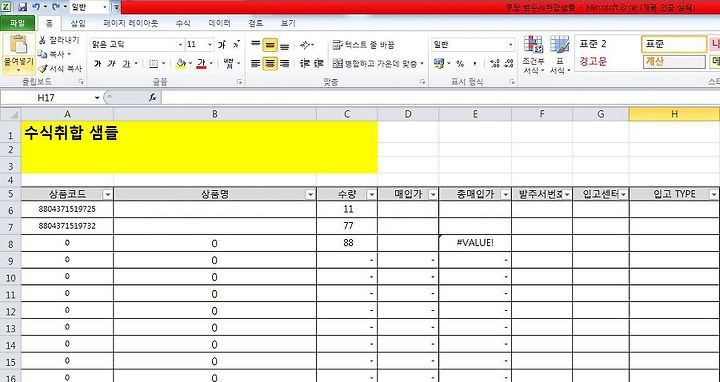Switch to the 수식 (Formulas) tab
Screen dimensions: 720x382
pos(183,23)
